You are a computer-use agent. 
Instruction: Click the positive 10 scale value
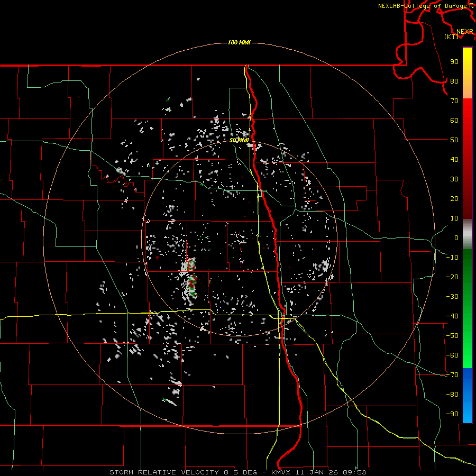point(454,218)
